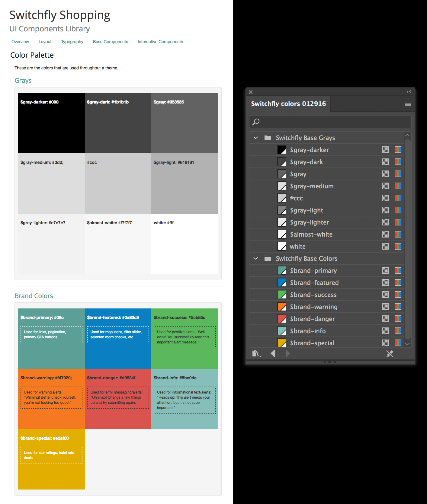Click the Switchfly Base Colors folder icon
This screenshot has width=427, height=504.
(268, 258)
